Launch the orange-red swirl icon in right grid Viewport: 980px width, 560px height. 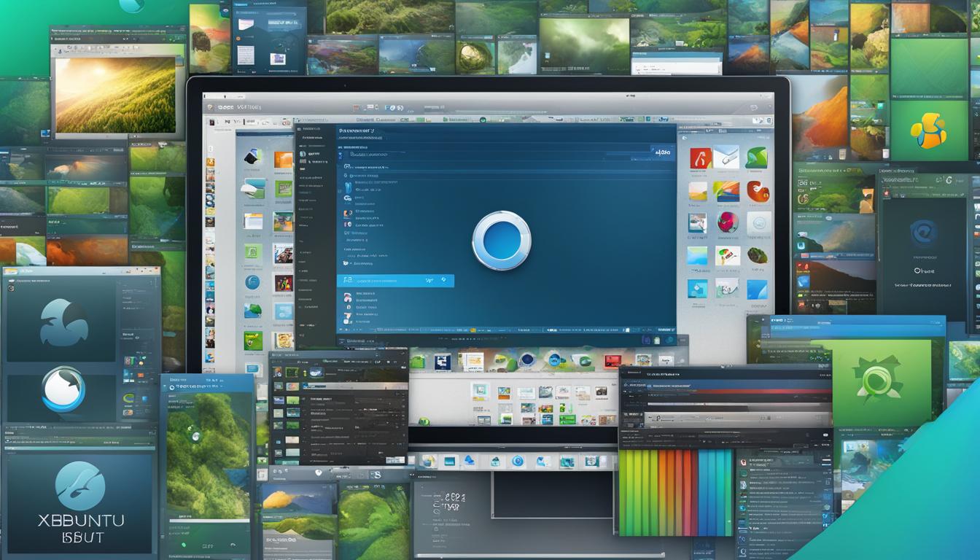[x=758, y=192]
